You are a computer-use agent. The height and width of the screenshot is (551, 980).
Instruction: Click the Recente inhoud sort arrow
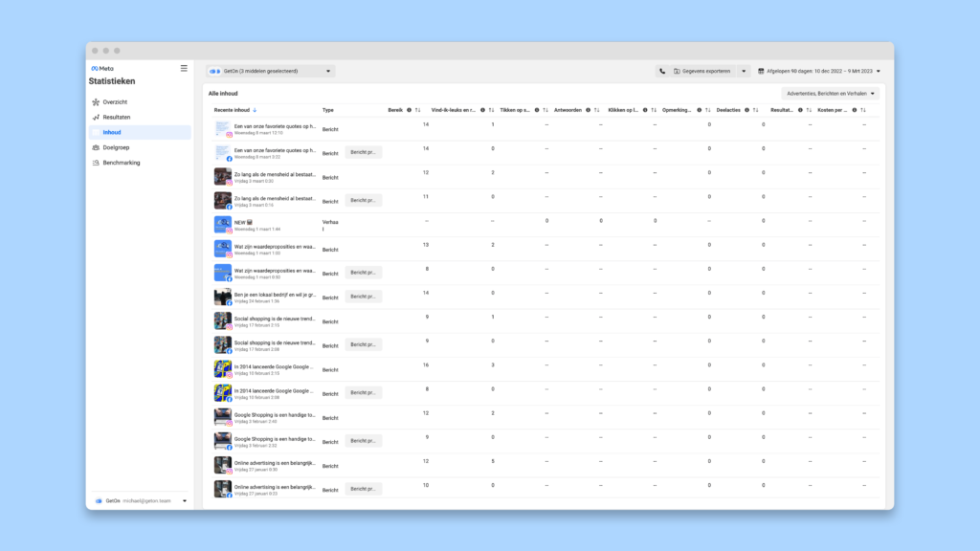pos(255,110)
